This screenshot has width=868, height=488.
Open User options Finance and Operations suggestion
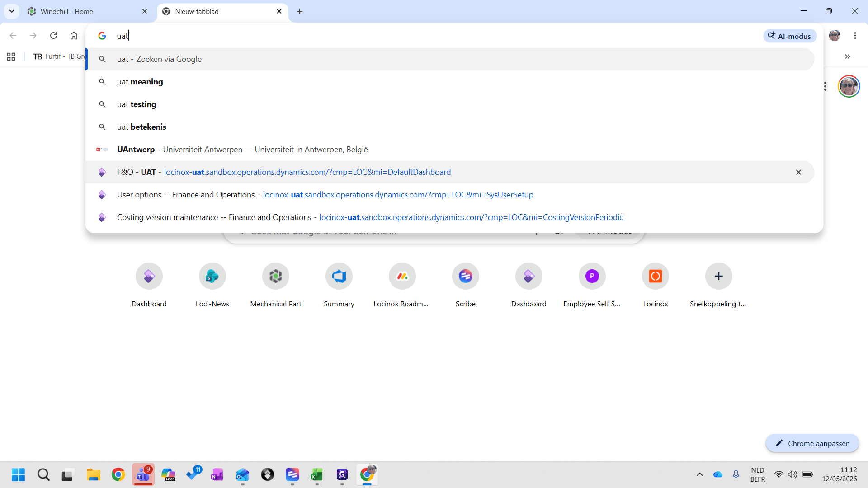(x=450, y=195)
